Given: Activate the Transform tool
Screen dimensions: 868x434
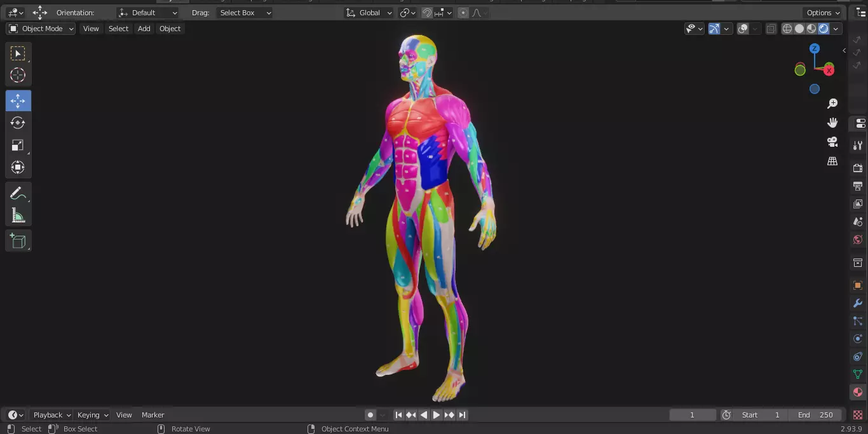Looking at the screenshot, I should (x=18, y=167).
